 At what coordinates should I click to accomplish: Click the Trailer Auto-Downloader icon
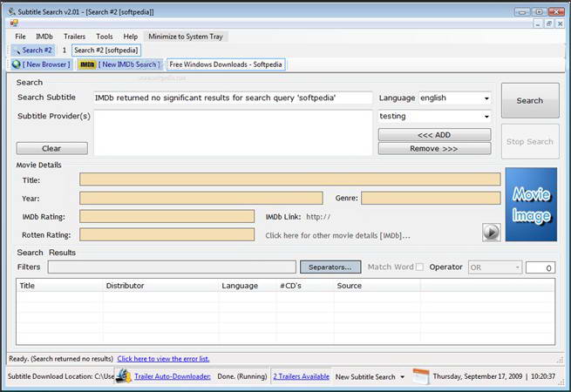(126, 376)
